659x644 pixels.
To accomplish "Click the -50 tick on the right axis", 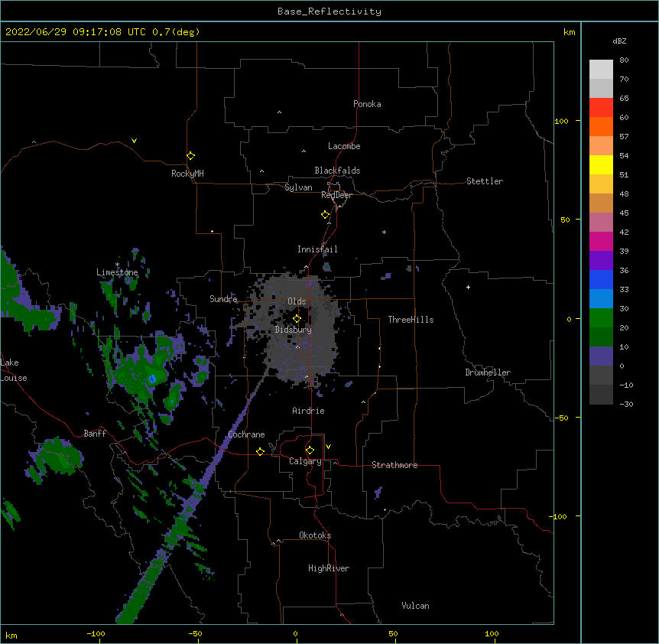I will click(x=561, y=418).
